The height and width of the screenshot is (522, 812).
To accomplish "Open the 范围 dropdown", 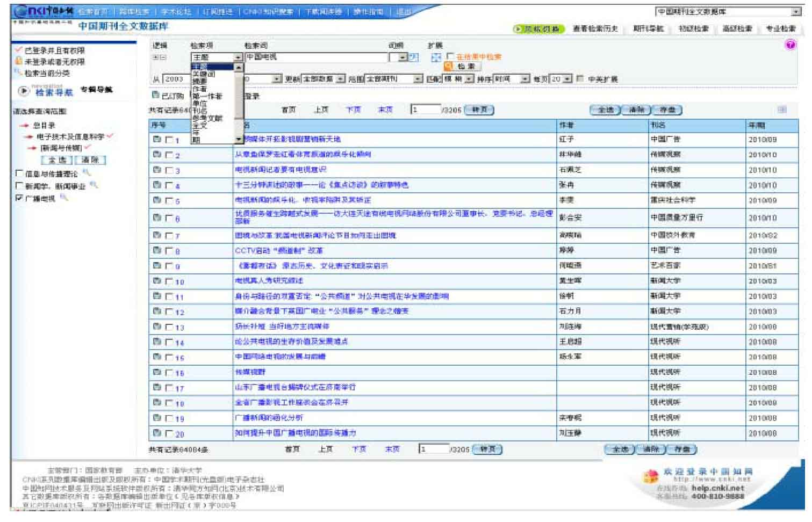I will pyautogui.click(x=394, y=79).
